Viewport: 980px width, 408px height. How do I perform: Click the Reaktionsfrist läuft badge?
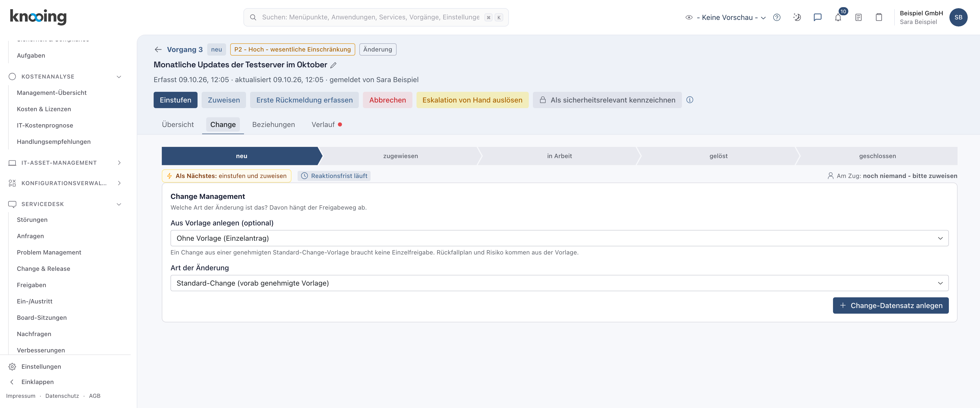[x=334, y=176]
